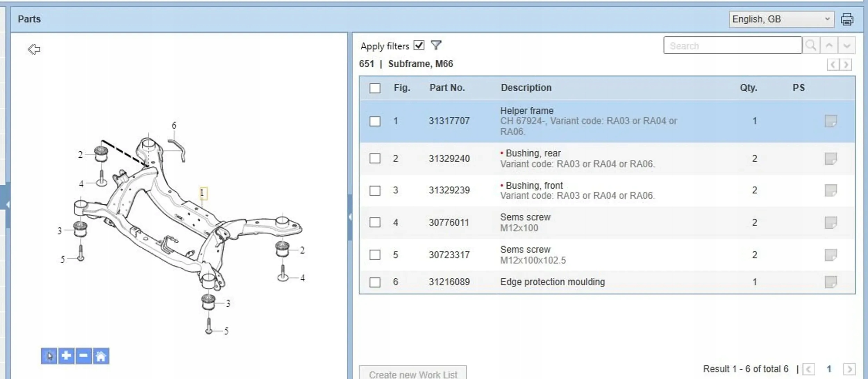Click into the Search input field
This screenshot has width=868, height=379.
point(732,45)
